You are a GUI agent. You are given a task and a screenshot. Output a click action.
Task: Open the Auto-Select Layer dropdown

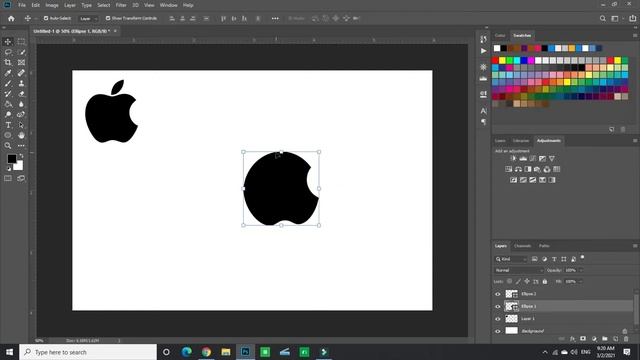pyautogui.click(x=89, y=18)
